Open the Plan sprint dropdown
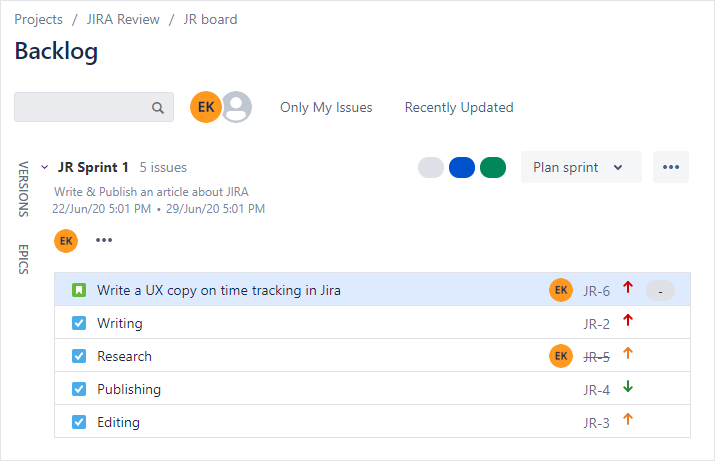The height and width of the screenshot is (461, 715). tap(579, 167)
